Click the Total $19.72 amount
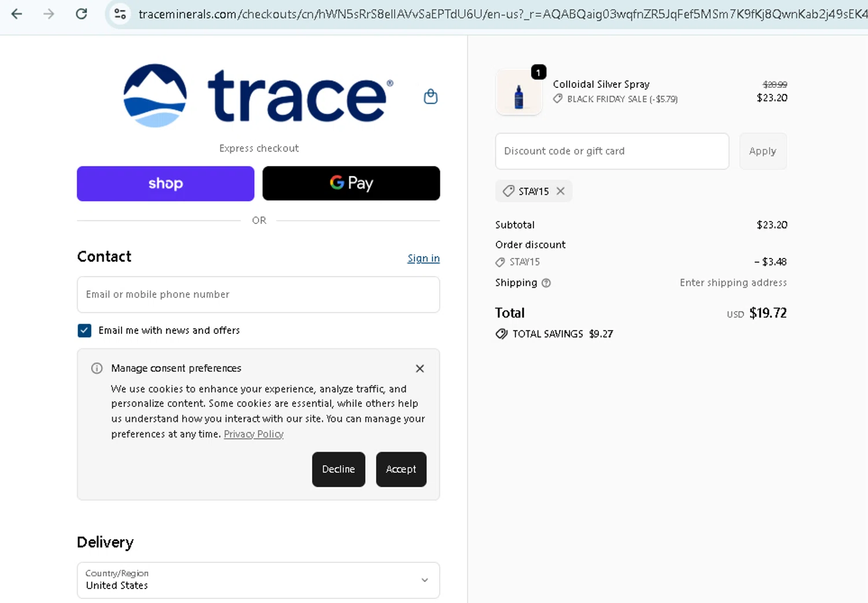The height and width of the screenshot is (603, 868). click(x=768, y=313)
